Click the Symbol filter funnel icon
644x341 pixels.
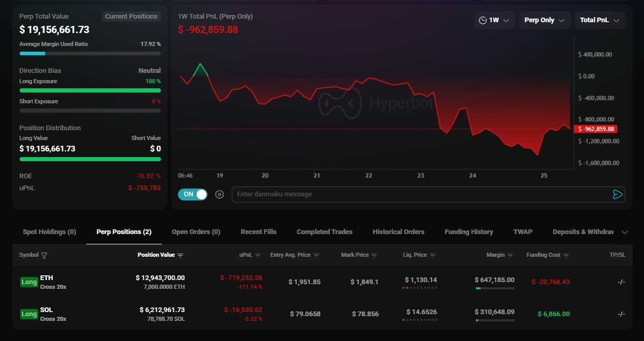pos(44,255)
